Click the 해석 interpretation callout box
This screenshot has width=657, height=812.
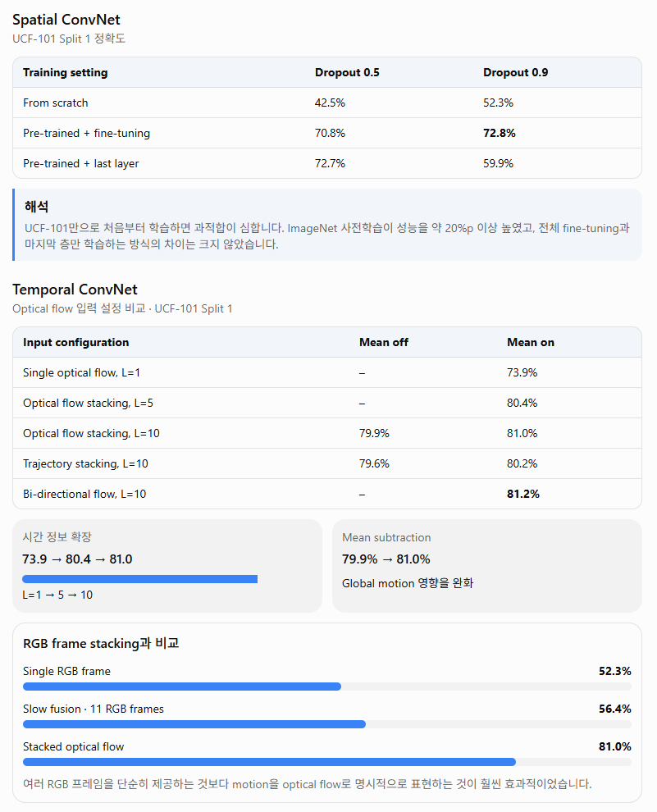[327, 225]
